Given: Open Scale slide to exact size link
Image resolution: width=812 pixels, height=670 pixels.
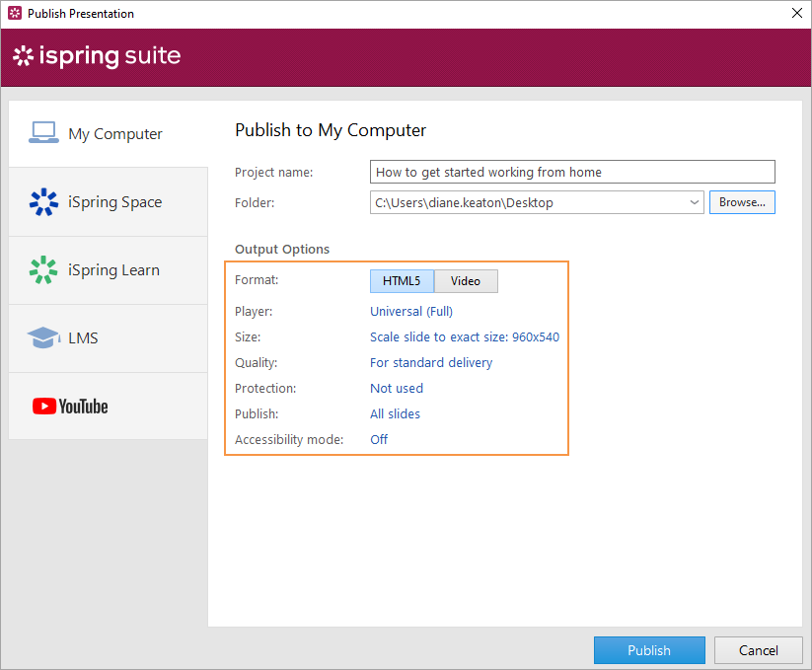Looking at the screenshot, I should (x=465, y=337).
